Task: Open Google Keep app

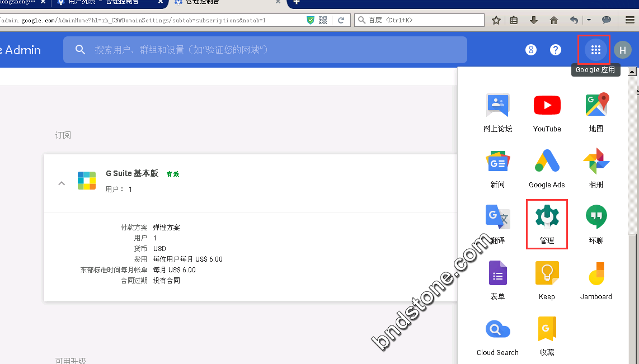Action: 547,281
